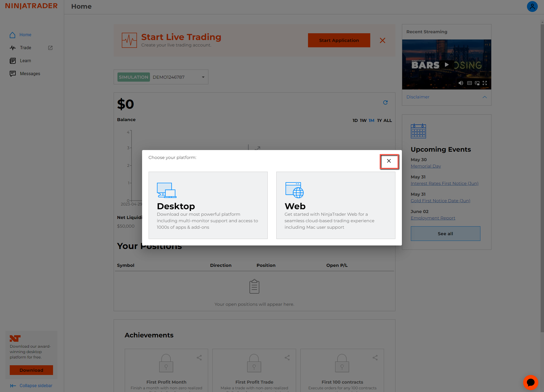
Task: Open the Memorial Day event link
Action: [x=426, y=166]
